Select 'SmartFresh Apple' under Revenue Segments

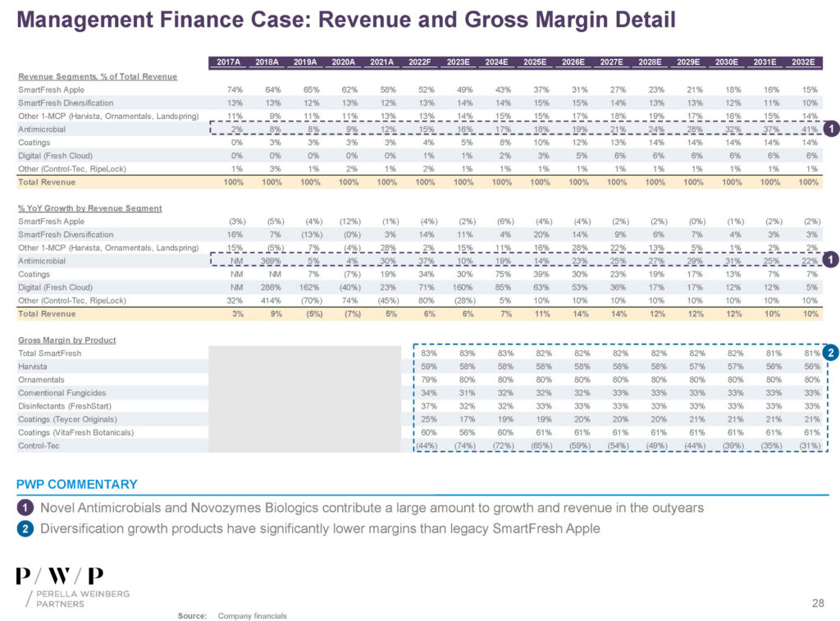(x=52, y=90)
